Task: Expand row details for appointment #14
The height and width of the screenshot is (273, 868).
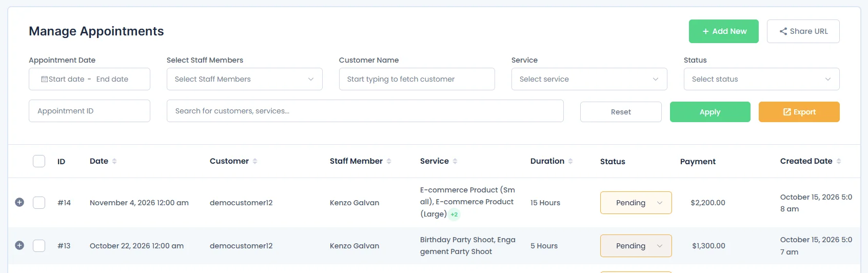Action: [19, 202]
